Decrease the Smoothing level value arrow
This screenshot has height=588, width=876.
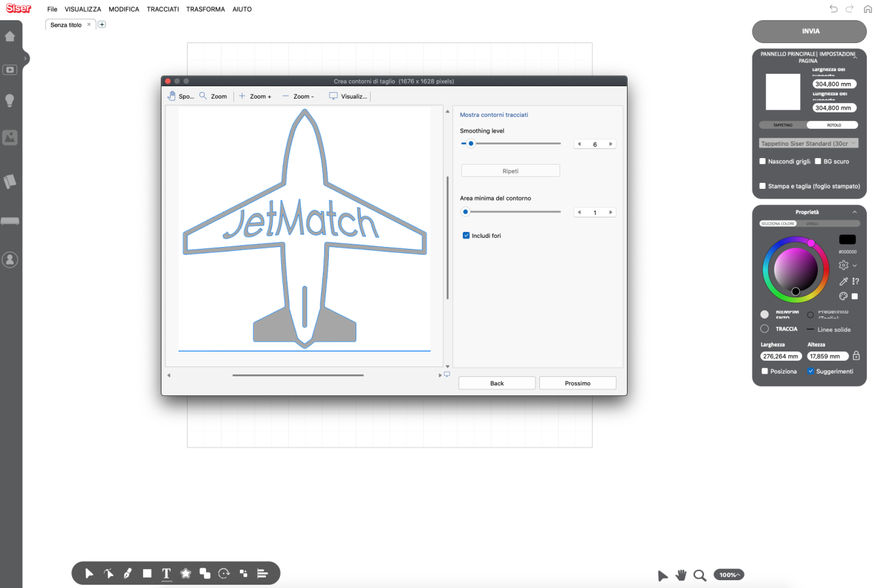click(x=579, y=144)
